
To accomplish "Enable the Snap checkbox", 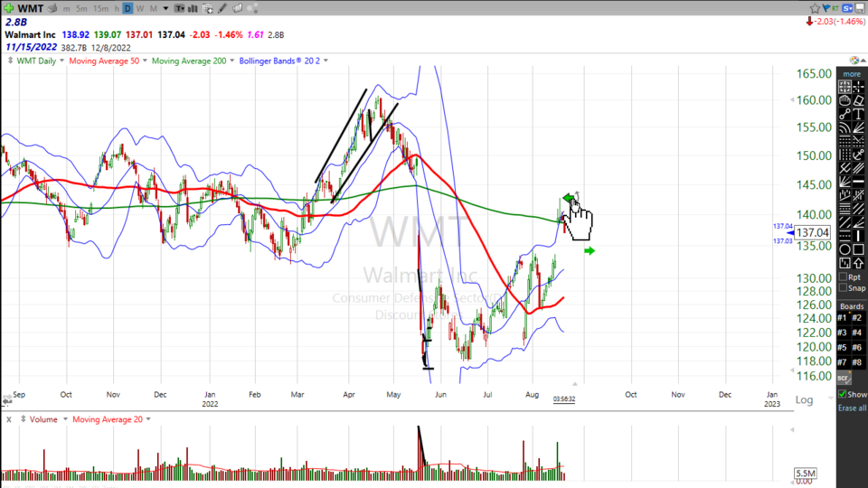I will click(843, 288).
